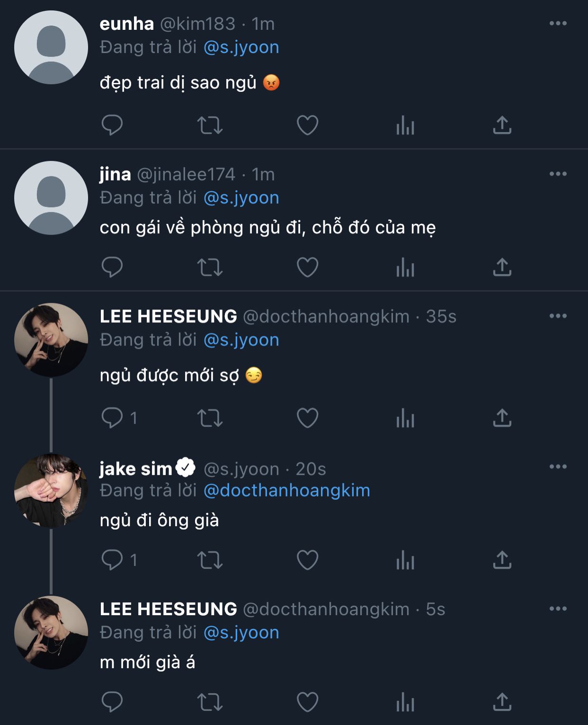Like the last tweet 'm mới già á'
The image size is (588, 725).
(x=307, y=702)
